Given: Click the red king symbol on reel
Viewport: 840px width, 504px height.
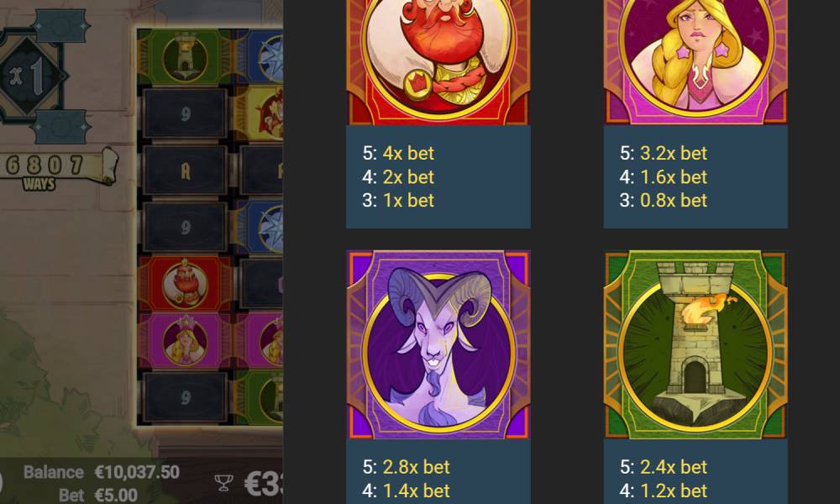Looking at the screenshot, I should point(185,284).
